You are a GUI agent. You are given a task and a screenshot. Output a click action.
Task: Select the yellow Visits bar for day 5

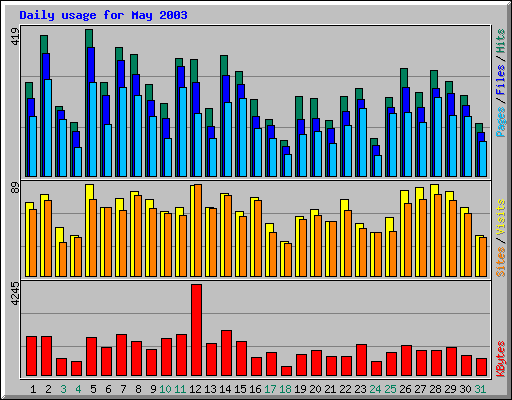[x=89, y=192]
